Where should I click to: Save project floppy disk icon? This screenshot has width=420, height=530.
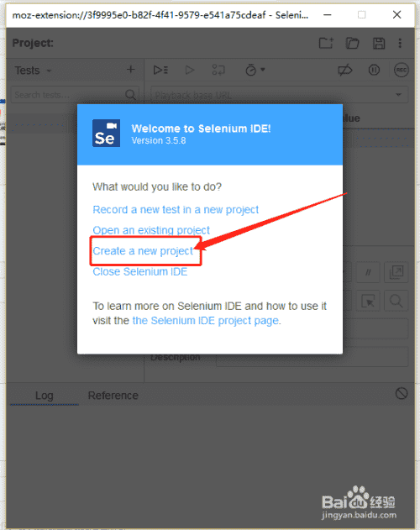click(379, 44)
